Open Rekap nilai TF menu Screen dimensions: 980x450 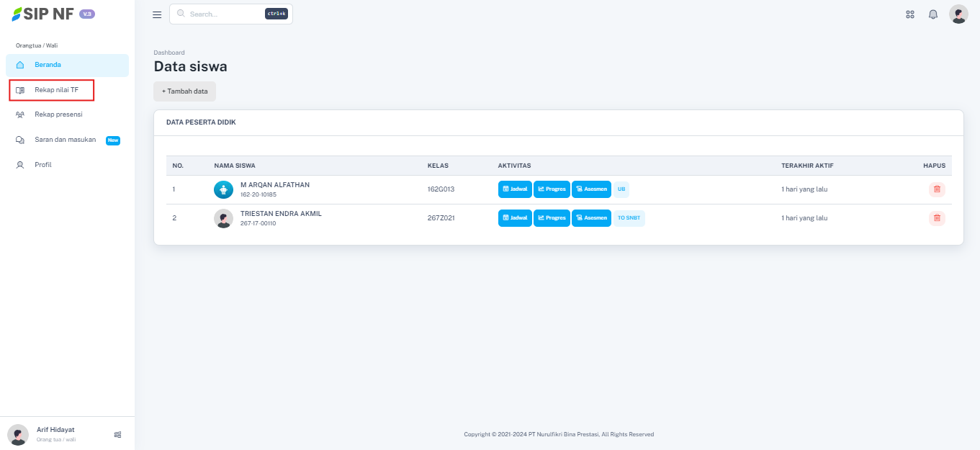click(x=56, y=90)
